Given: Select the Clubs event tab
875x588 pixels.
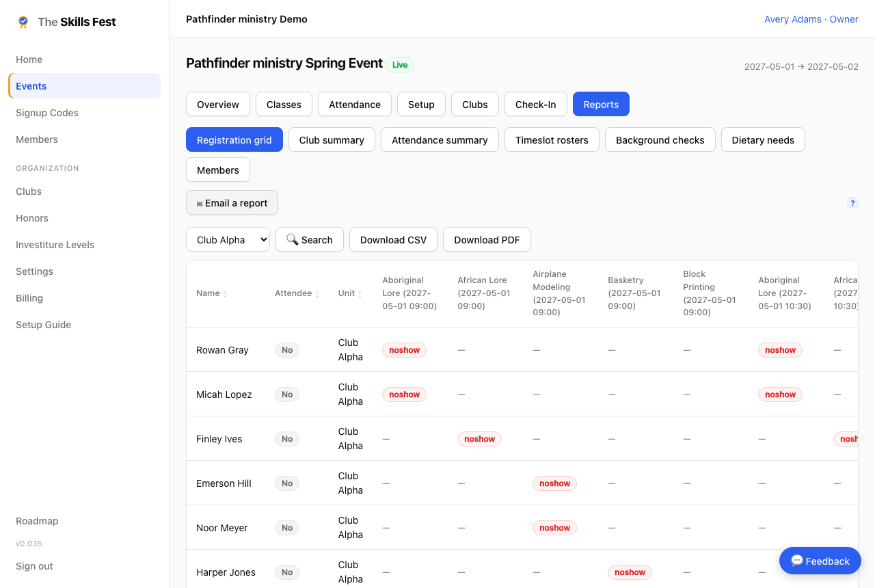Looking at the screenshot, I should click(475, 105).
